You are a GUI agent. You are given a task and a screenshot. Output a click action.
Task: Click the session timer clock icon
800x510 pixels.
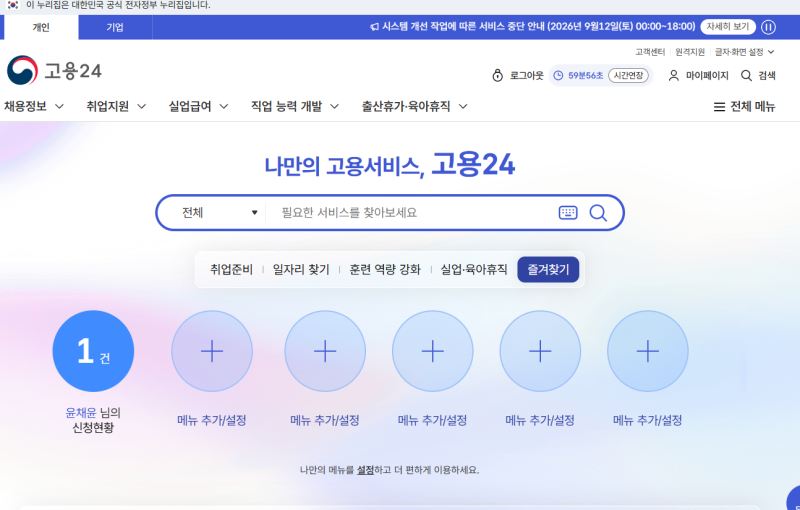click(558, 75)
